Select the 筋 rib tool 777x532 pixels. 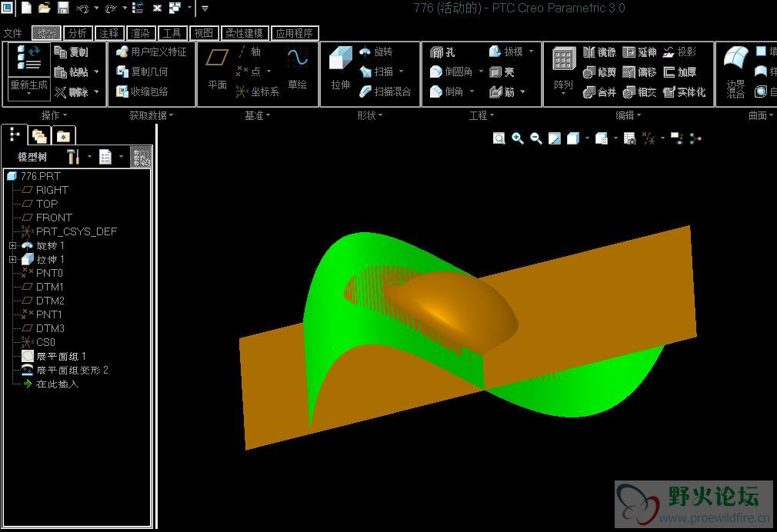[x=502, y=91]
